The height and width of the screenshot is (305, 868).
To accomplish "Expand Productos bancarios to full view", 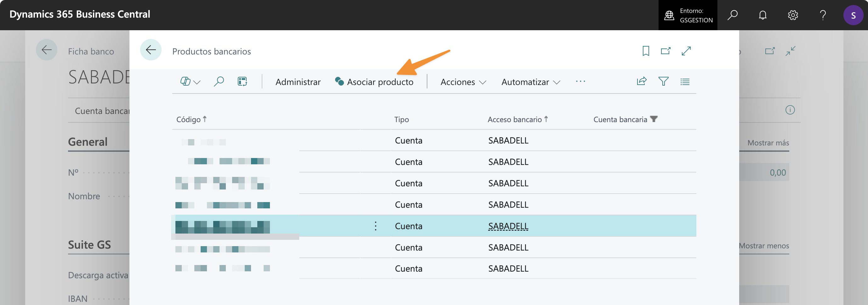I will click(686, 51).
